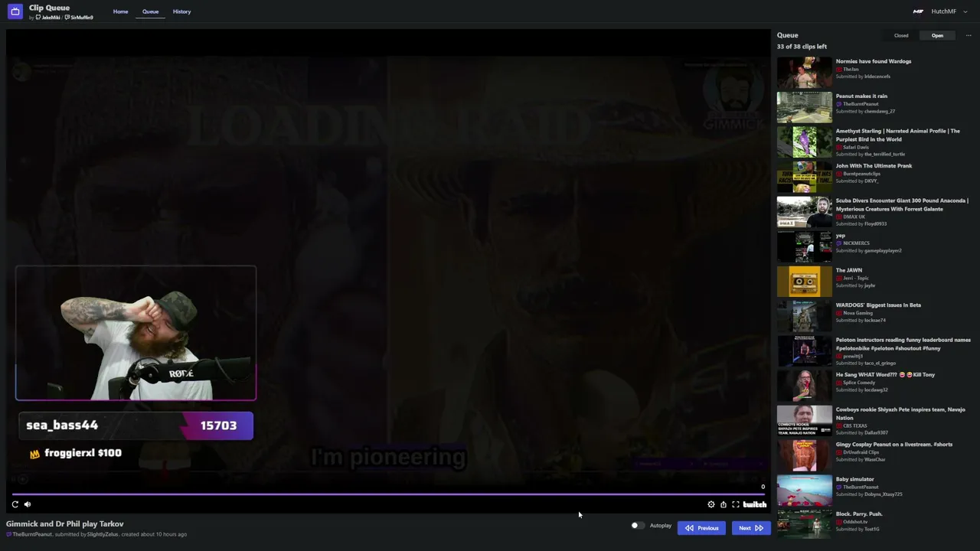980x551 pixels.
Task: Click the channel name DMAX UK
Action: point(854,217)
